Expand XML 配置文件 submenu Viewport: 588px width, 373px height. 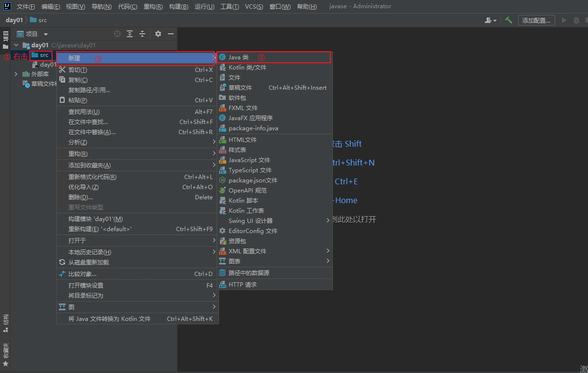[274, 251]
